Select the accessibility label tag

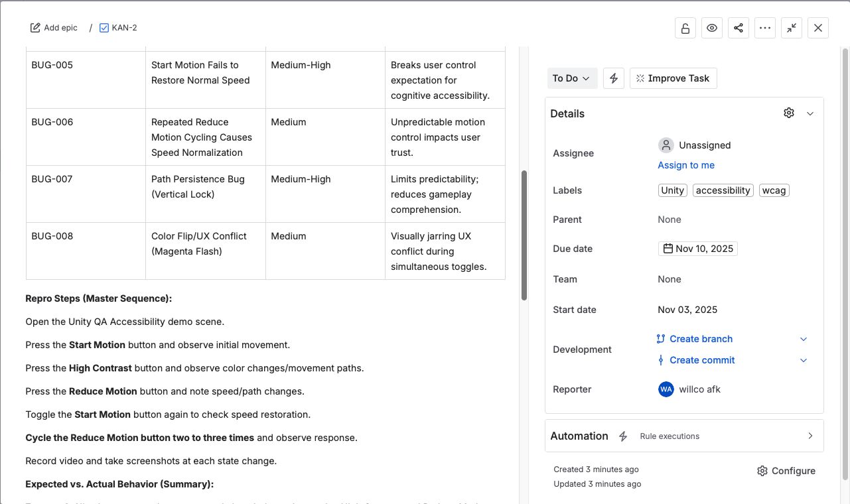pos(723,190)
